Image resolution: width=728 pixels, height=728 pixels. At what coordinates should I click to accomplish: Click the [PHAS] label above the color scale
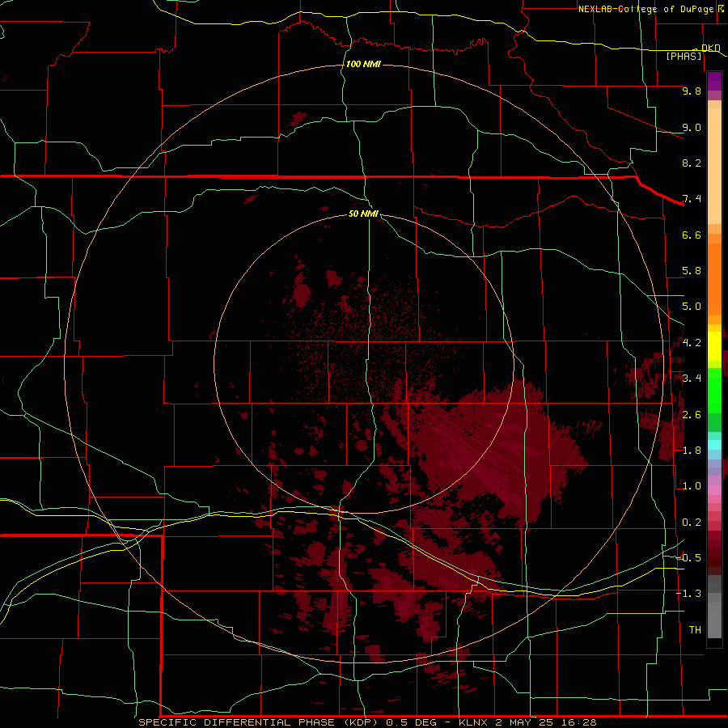(684, 57)
